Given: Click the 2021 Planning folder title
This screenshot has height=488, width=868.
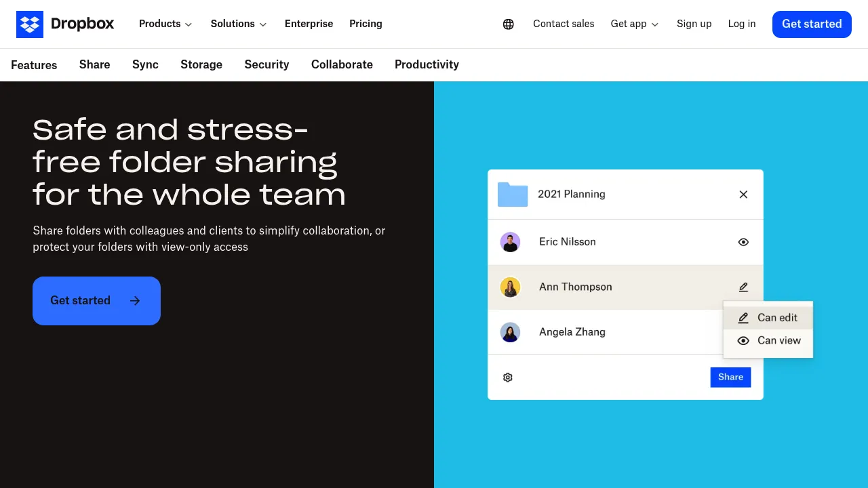Looking at the screenshot, I should 572,195.
